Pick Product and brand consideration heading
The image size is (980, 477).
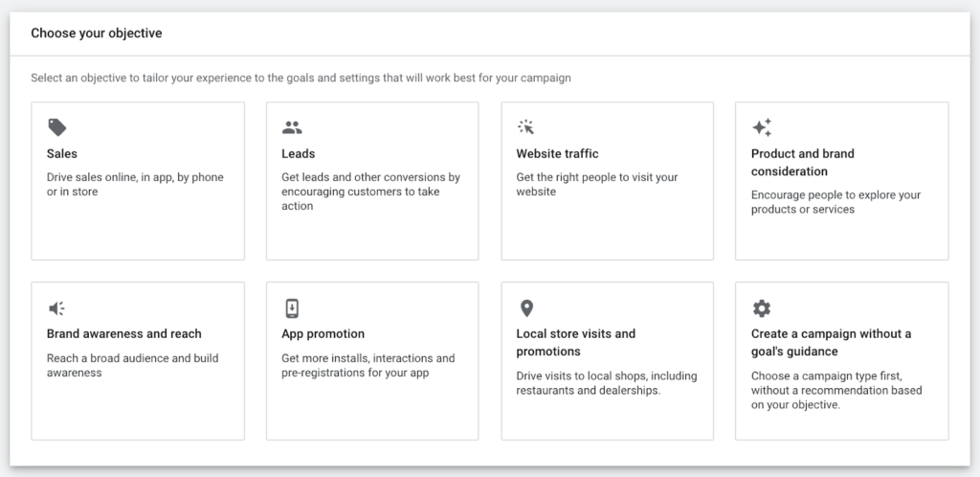click(803, 163)
